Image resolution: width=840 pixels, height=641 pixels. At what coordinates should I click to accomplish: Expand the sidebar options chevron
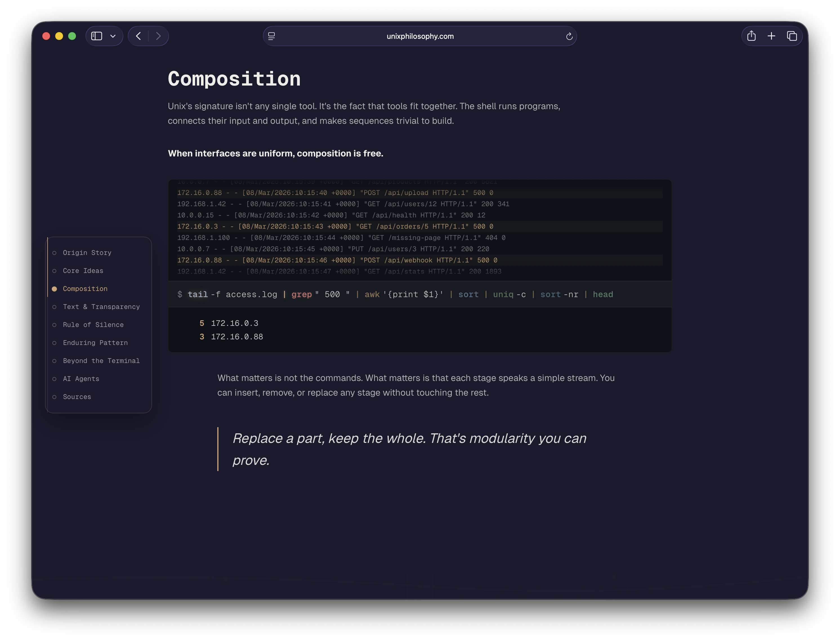(113, 36)
